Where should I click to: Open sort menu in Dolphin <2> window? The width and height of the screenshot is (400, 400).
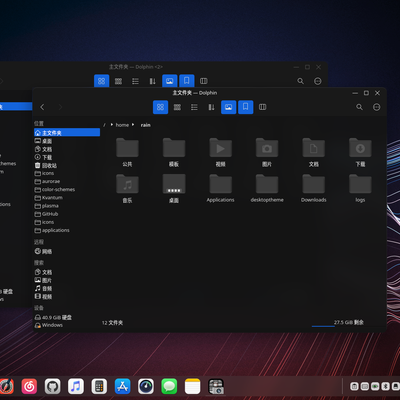click(x=152, y=81)
